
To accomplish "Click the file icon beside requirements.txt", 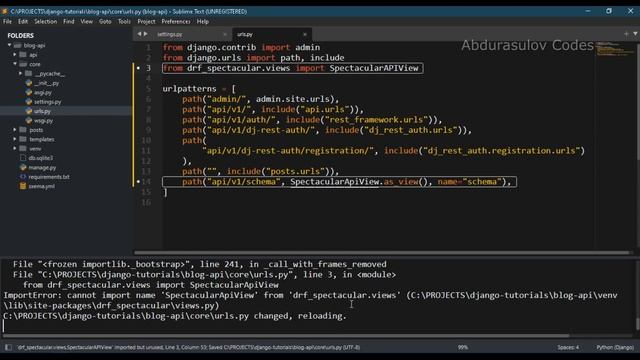I will (23, 177).
